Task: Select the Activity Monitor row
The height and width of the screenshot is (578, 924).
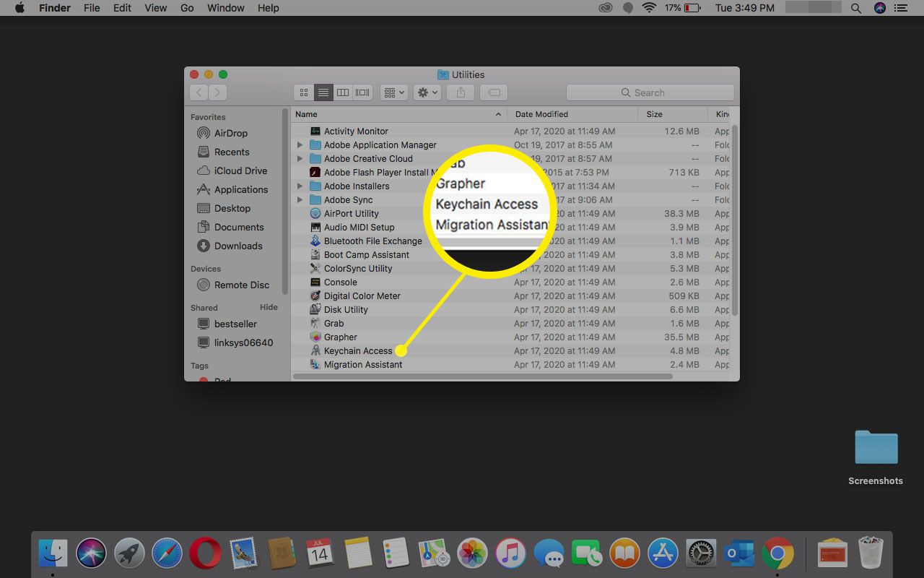Action: pos(510,131)
